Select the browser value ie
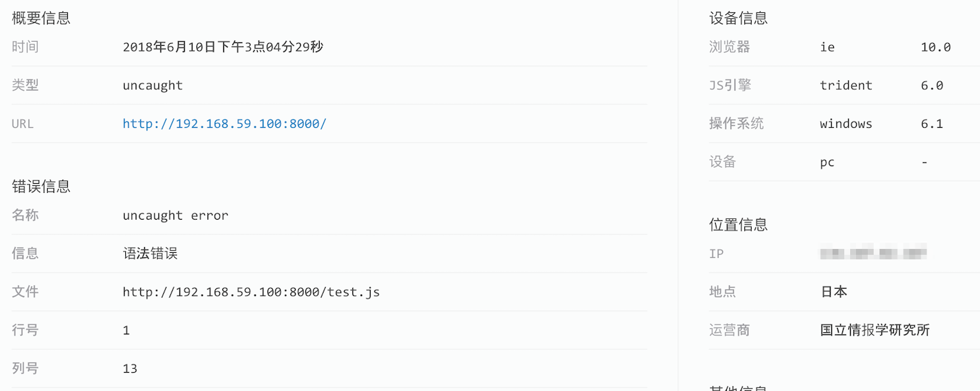 (x=827, y=46)
